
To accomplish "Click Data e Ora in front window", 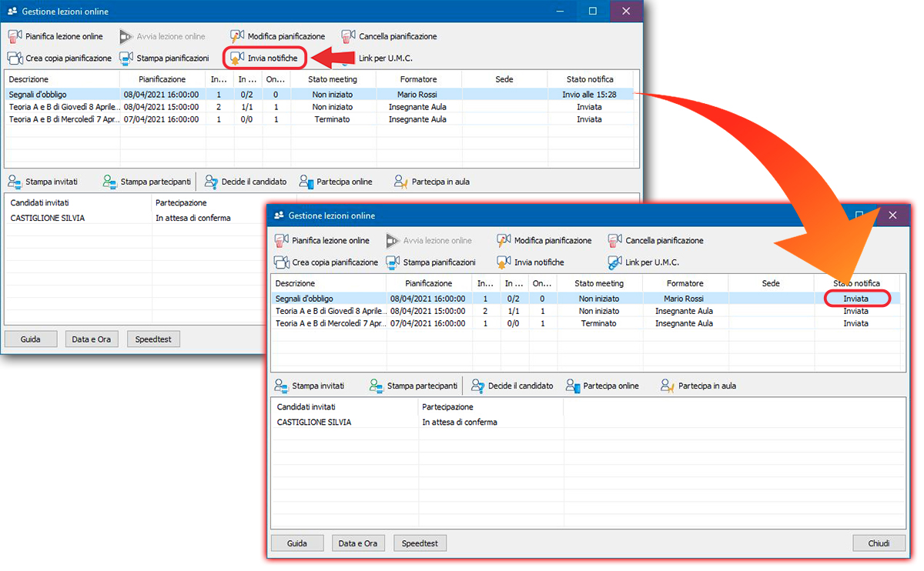I will click(359, 543).
